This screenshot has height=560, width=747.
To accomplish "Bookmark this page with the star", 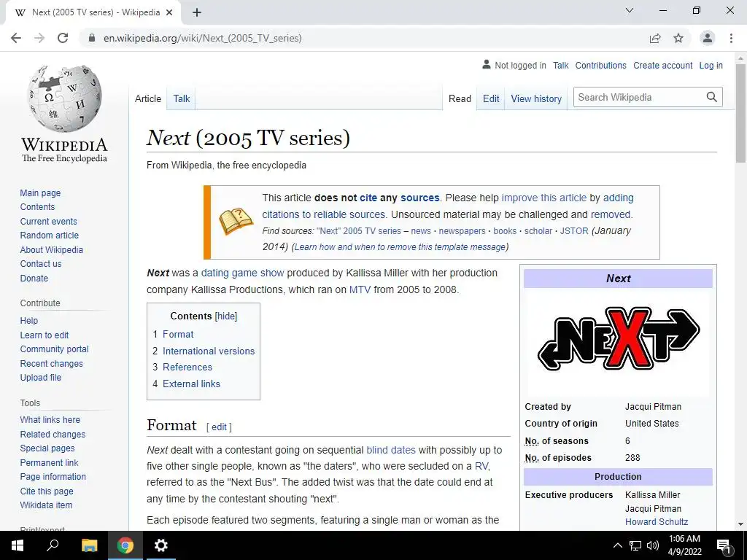I will click(678, 38).
